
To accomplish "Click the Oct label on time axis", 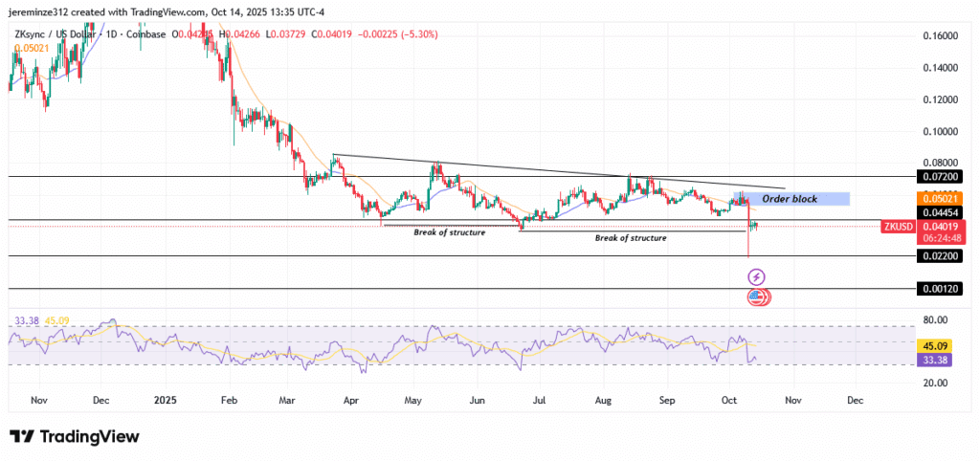I will 728,399.
